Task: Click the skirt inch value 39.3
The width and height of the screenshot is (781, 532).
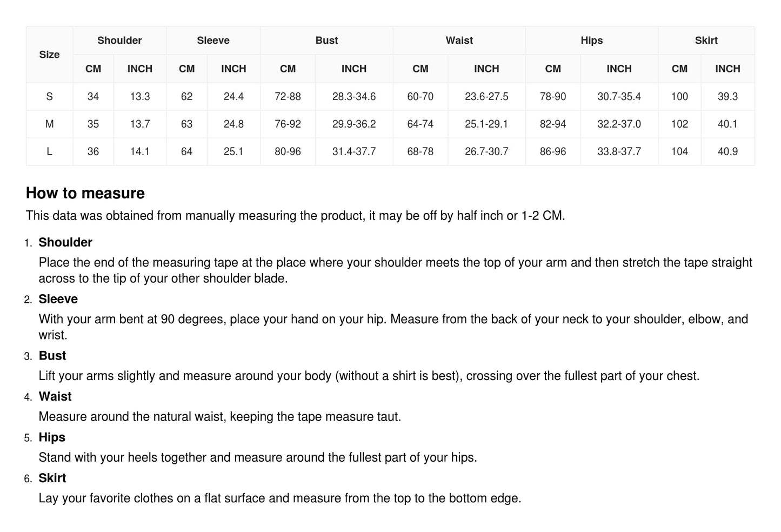Action: (x=727, y=97)
